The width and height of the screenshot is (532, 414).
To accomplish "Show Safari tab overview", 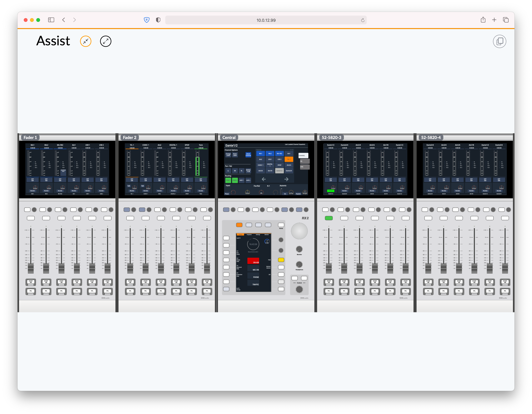I will click(x=506, y=20).
